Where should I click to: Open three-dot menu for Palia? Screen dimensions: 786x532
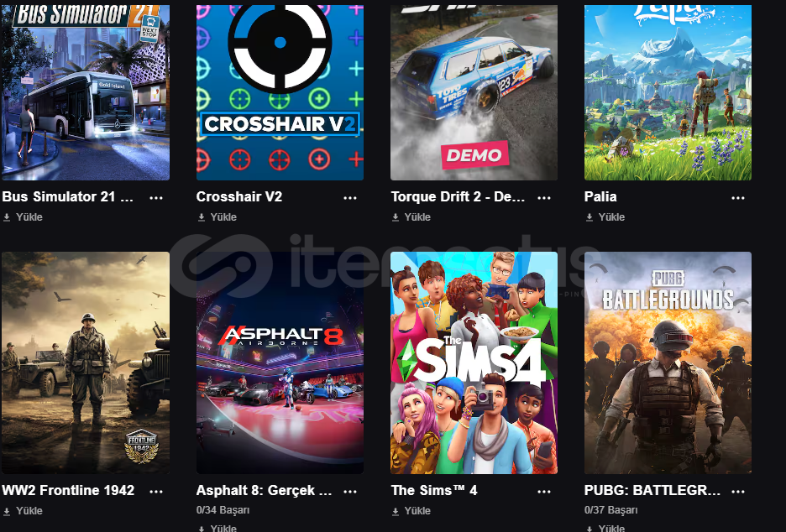738,197
